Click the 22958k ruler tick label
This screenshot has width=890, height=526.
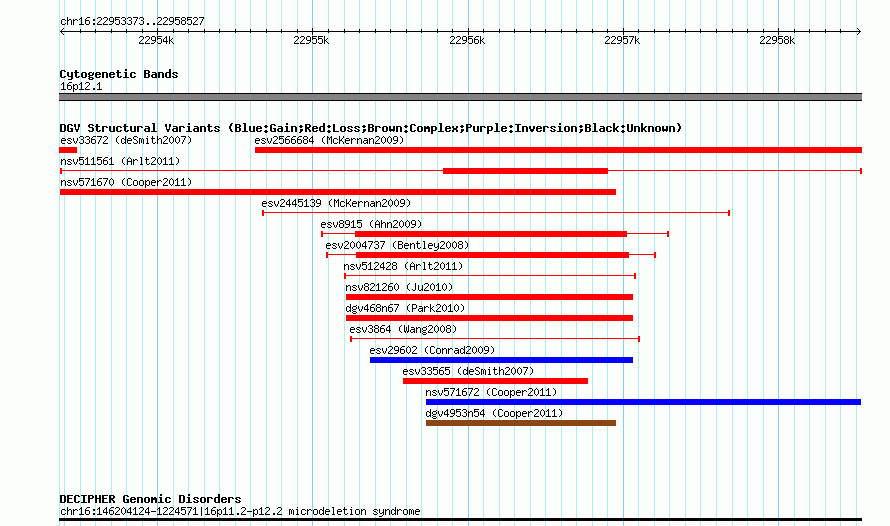click(x=777, y=40)
